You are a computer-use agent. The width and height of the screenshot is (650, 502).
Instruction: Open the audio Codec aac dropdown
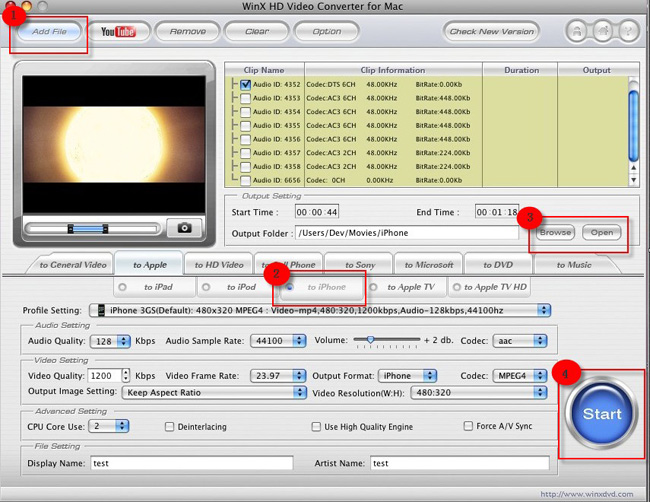[x=520, y=341]
